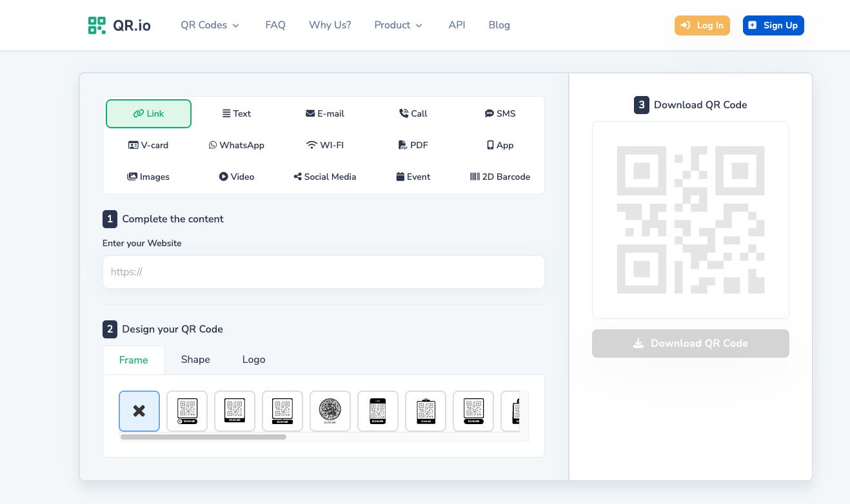850x504 pixels.
Task: Switch to the Shape tab
Action: pyautogui.click(x=195, y=360)
